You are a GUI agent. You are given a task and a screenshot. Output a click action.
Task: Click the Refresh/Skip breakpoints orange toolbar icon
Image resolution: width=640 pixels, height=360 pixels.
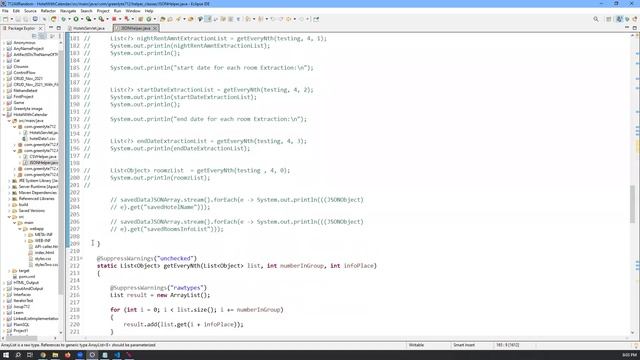pyautogui.click(x=53, y=19)
